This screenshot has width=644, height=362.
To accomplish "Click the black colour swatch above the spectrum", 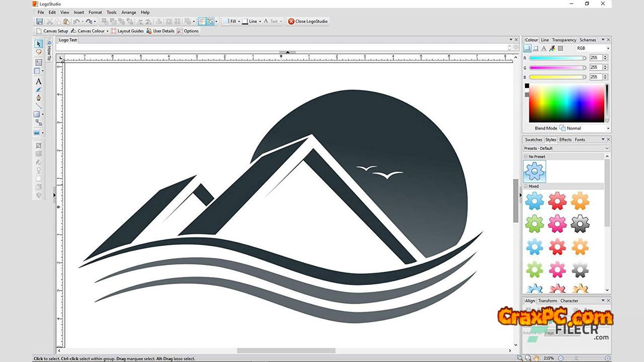I will 527,86.
